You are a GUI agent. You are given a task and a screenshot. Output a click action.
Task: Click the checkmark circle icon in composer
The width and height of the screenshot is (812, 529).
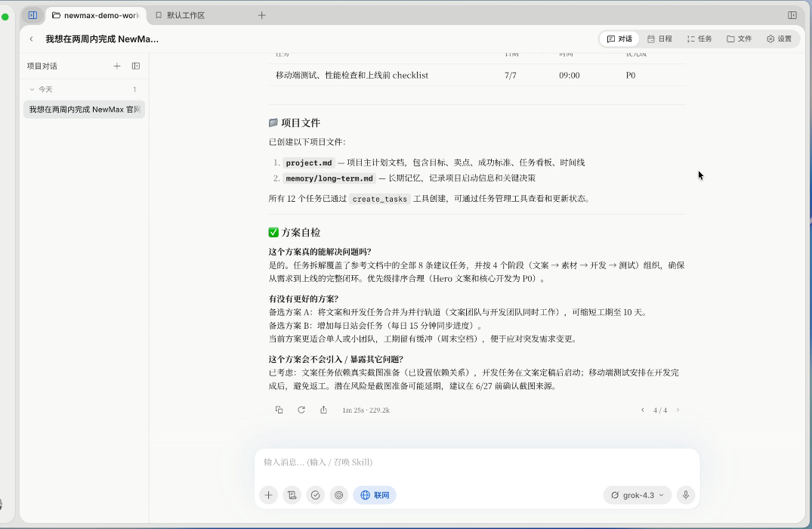(x=316, y=495)
